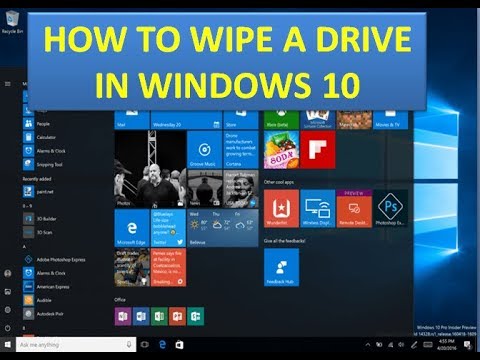This screenshot has width=480, height=360.
Task: Open the Action Center notification icon
Action: (467, 345)
